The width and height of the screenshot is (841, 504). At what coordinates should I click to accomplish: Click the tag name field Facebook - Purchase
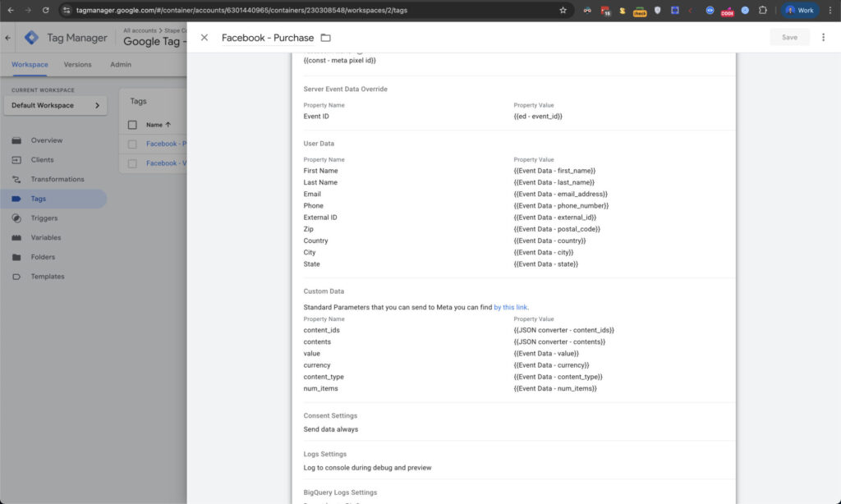[268, 38]
